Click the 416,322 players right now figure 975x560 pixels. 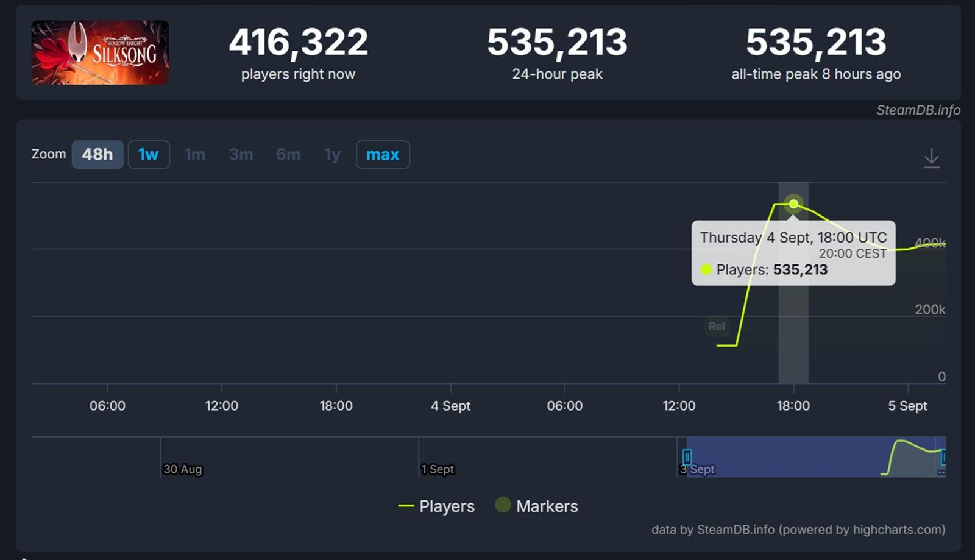click(298, 43)
